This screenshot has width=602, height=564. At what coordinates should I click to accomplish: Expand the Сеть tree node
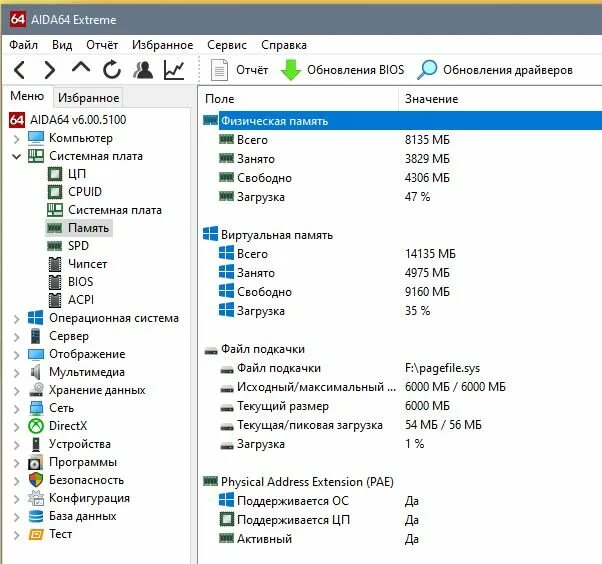[17, 409]
